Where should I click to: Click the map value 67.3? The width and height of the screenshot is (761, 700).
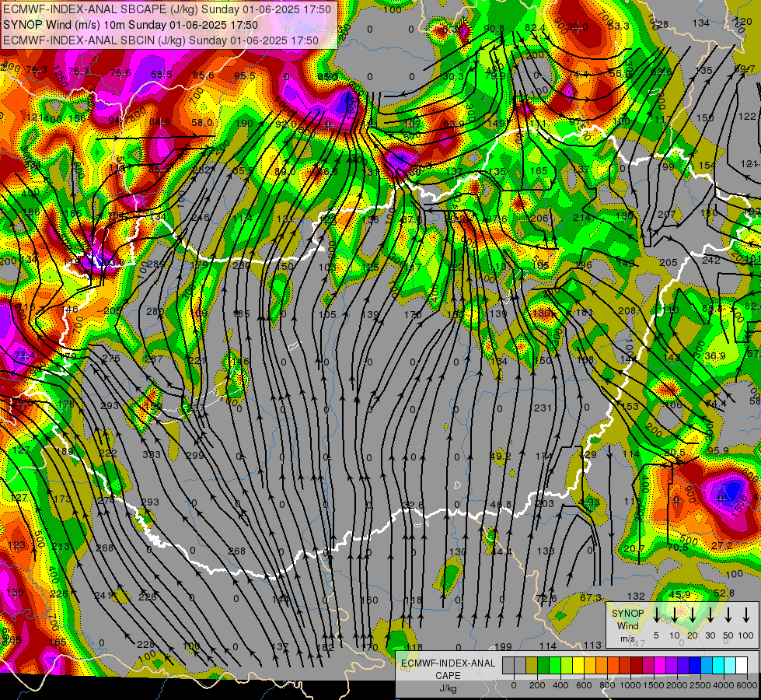(x=591, y=597)
